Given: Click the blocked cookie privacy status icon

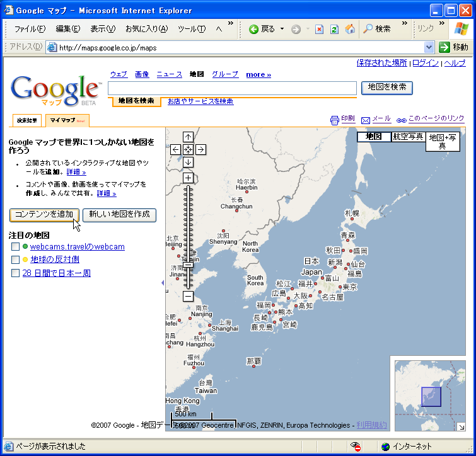Looking at the screenshot, I should (355, 447).
